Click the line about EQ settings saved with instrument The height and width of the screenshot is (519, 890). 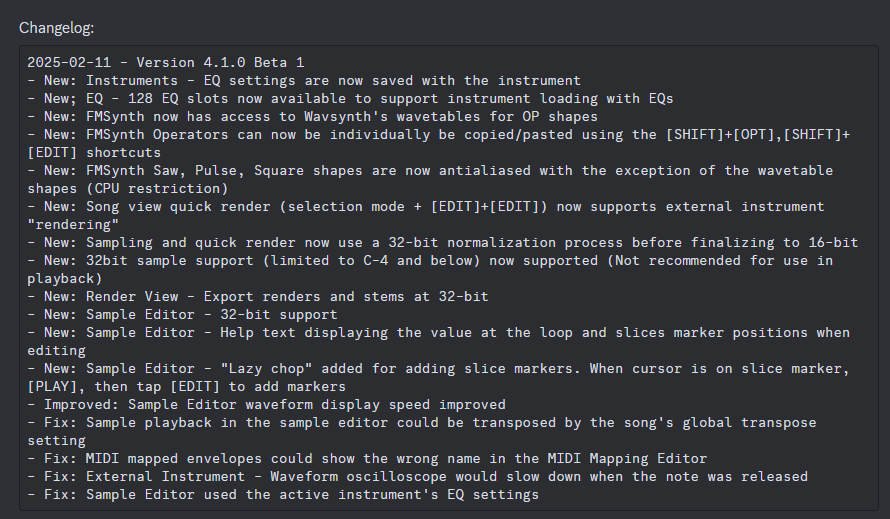click(304, 81)
